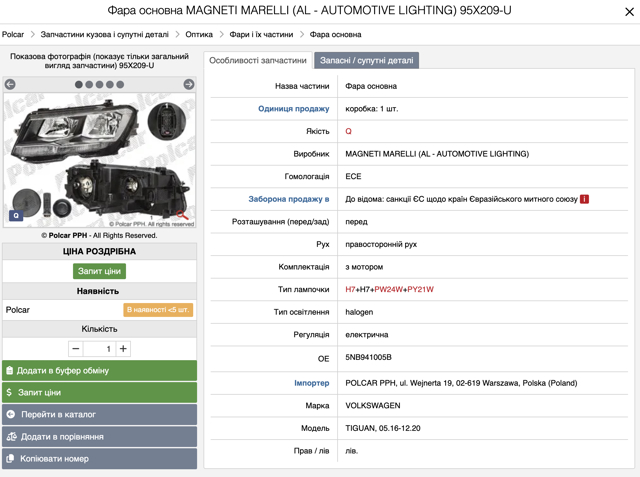Image resolution: width=640 pixels, height=477 pixels.
Task: Click the back-arrow icon on the Перейти в каталог button
Action: [x=11, y=414]
